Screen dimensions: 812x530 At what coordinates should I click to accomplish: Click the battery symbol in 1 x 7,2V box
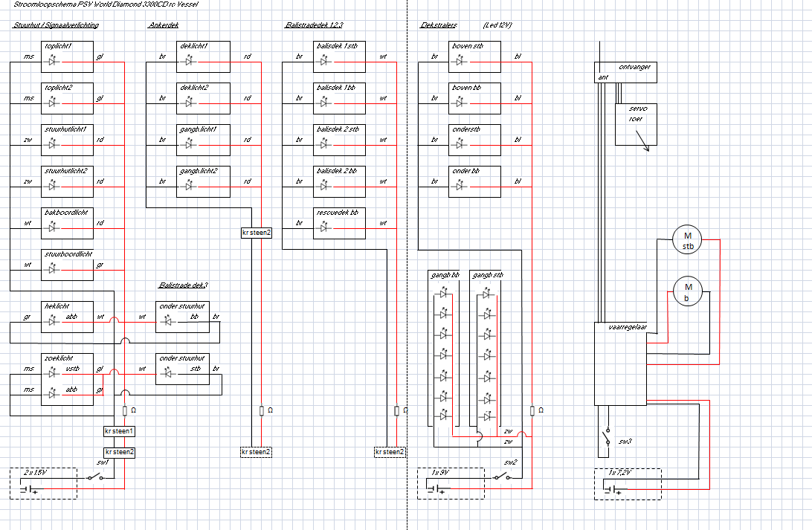613,489
